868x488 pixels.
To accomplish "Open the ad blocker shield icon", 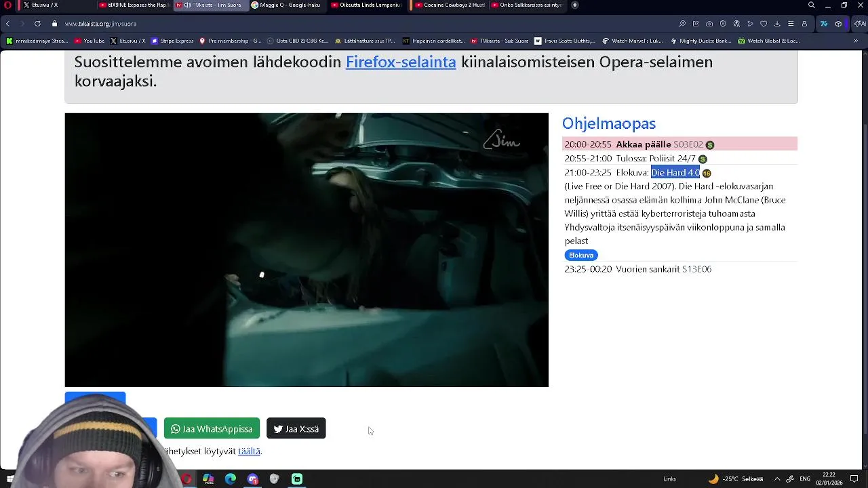I will pyautogui.click(x=723, y=24).
